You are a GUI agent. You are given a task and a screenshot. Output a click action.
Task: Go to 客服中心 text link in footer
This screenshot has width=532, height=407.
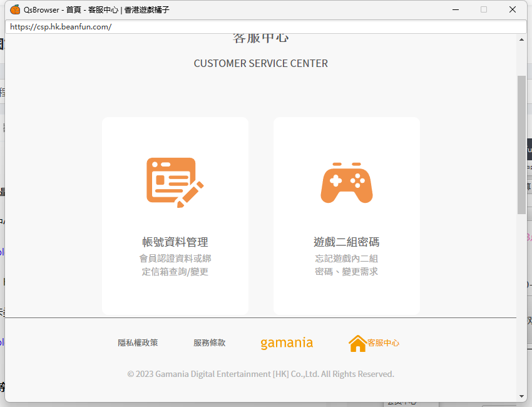point(383,343)
